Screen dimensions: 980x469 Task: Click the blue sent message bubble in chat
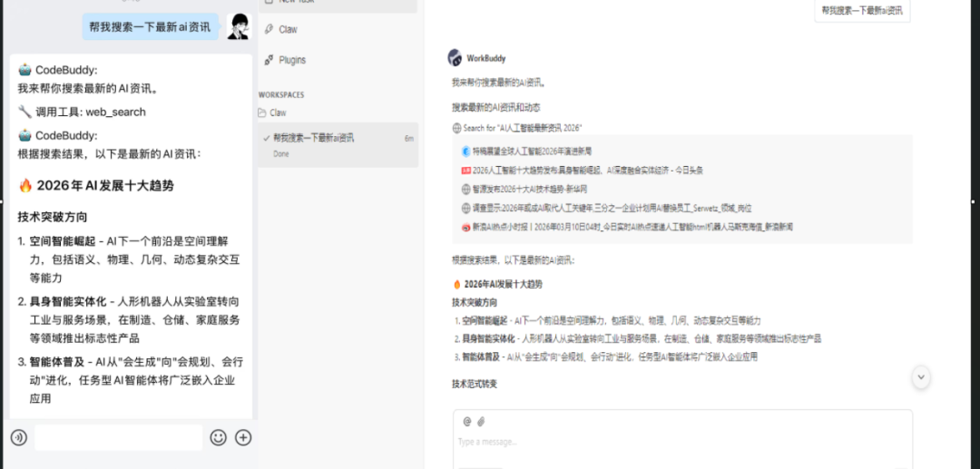(x=151, y=27)
